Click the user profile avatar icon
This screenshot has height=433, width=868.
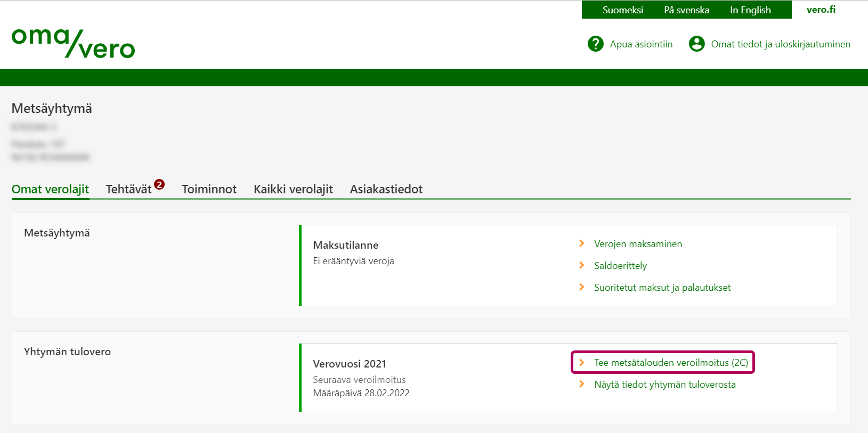696,44
